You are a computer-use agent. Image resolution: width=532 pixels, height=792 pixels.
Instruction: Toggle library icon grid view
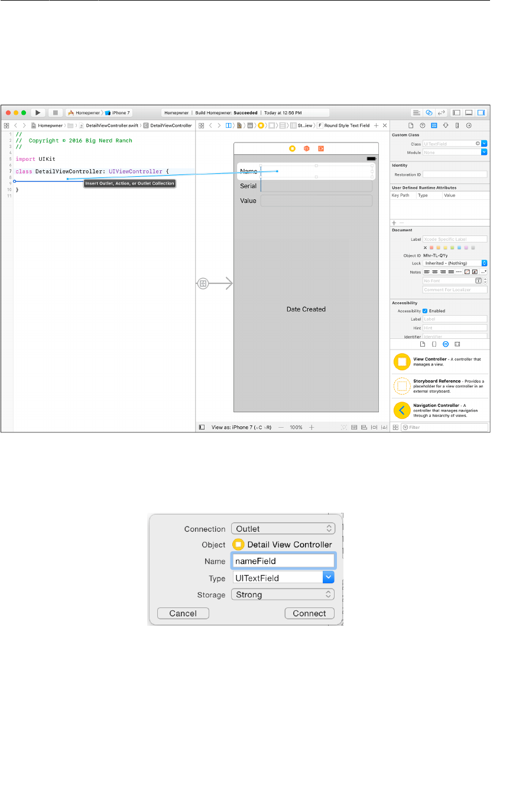point(395,427)
